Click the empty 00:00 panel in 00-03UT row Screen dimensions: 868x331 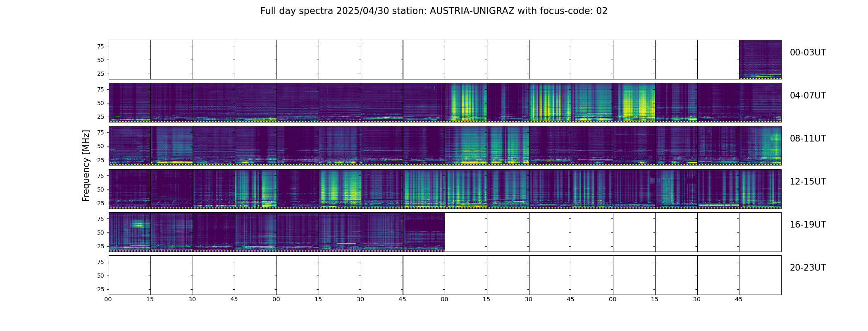pyautogui.click(x=130, y=60)
